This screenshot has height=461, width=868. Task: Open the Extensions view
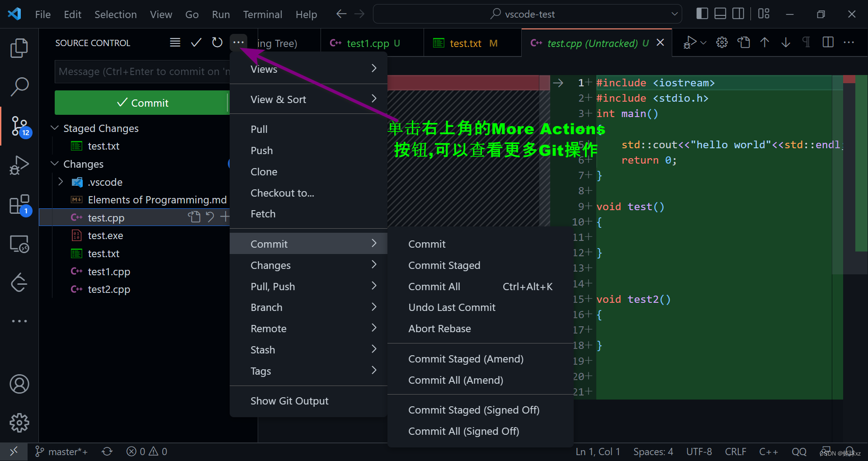[x=20, y=205]
